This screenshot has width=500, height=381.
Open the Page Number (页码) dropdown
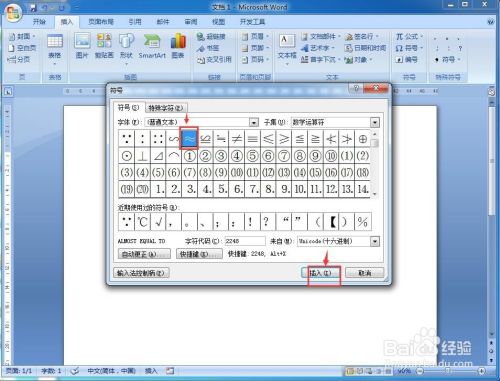pyautogui.click(x=255, y=59)
